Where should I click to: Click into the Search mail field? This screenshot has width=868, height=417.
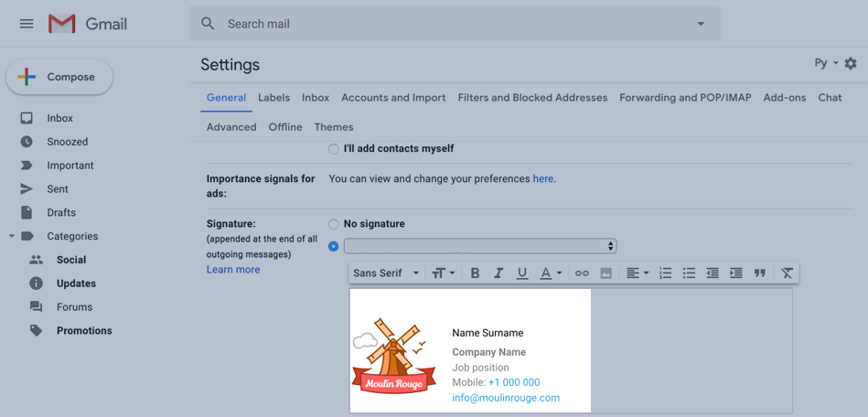(x=455, y=24)
